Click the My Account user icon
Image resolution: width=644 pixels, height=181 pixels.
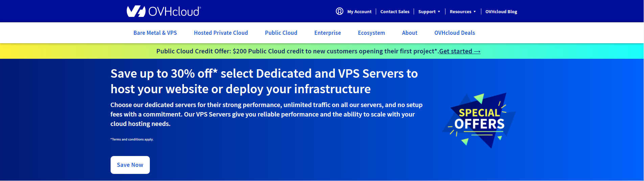340,11
